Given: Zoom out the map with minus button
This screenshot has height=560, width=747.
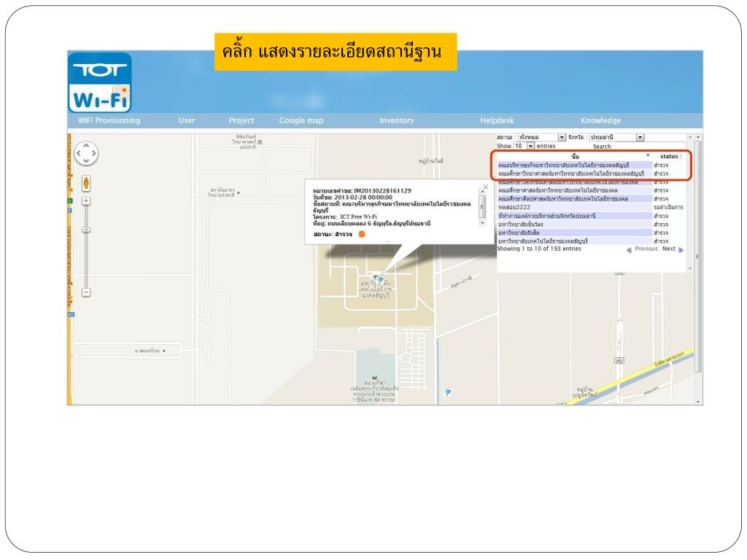Looking at the screenshot, I should (x=86, y=292).
